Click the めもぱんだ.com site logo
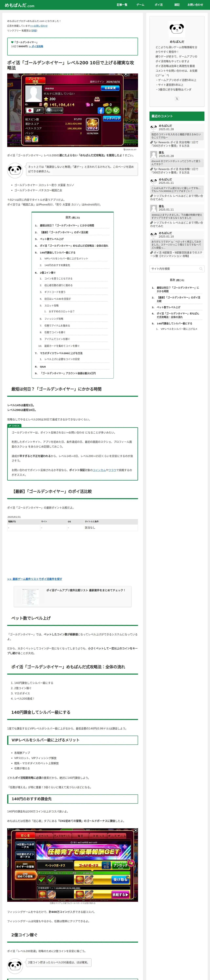210x980 pixels. click(x=19, y=5)
